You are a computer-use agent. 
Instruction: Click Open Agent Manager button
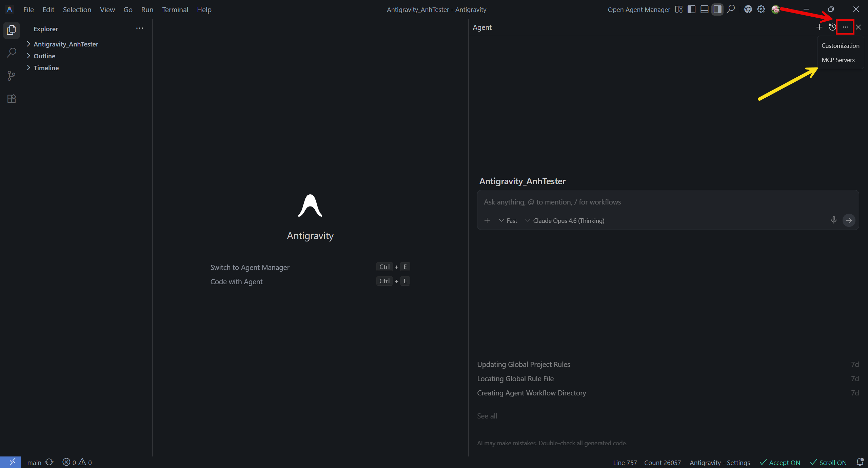pos(638,9)
